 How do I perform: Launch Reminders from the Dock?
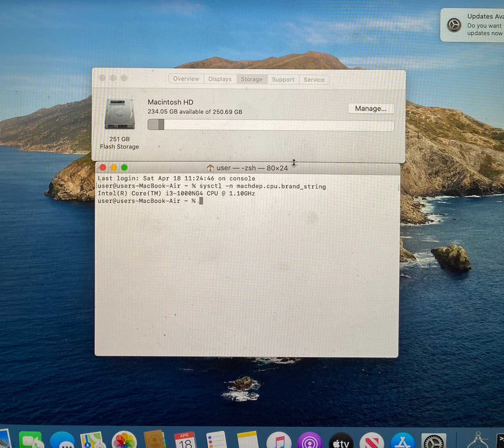216,440
